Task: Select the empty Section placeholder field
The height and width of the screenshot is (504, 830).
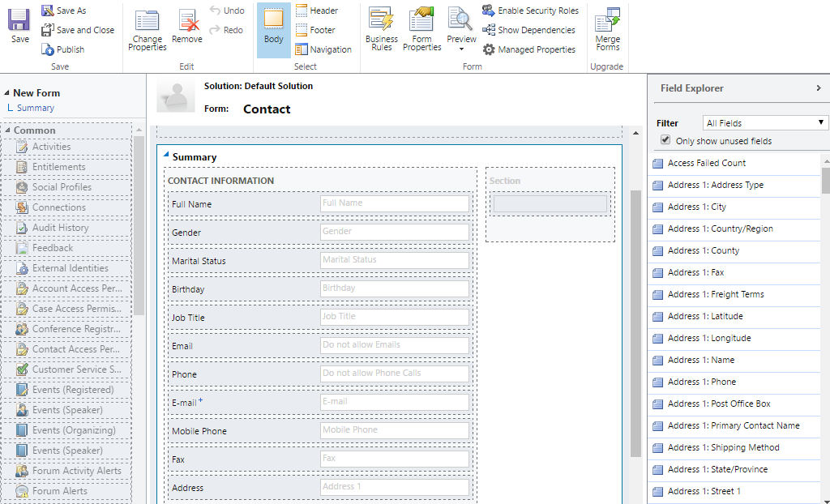Action: pos(550,204)
